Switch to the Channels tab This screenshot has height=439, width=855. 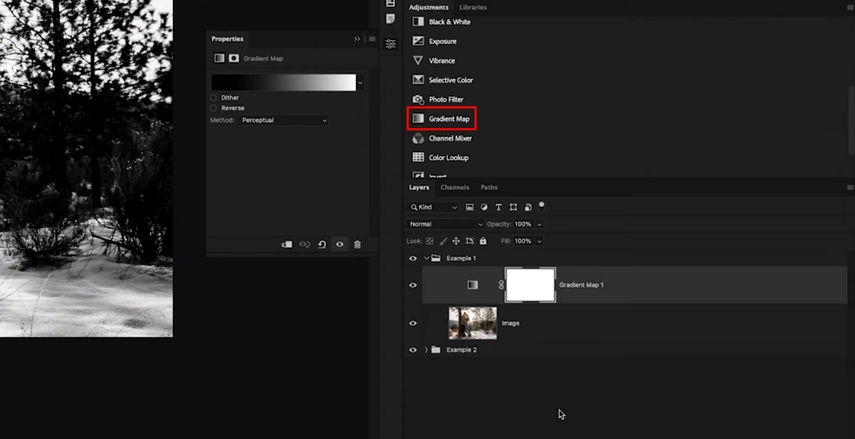tap(454, 187)
